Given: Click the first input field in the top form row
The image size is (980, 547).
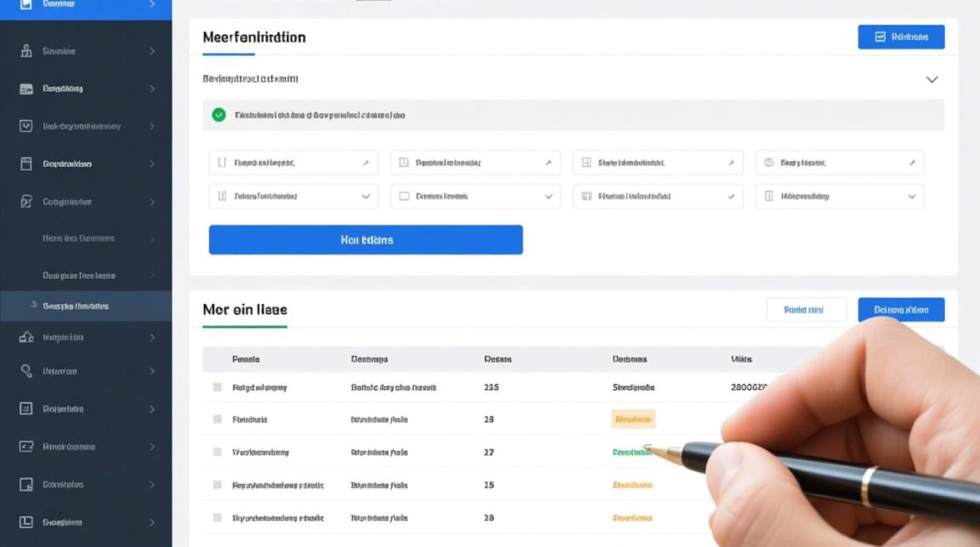Looking at the screenshot, I should click(x=293, y=163).
